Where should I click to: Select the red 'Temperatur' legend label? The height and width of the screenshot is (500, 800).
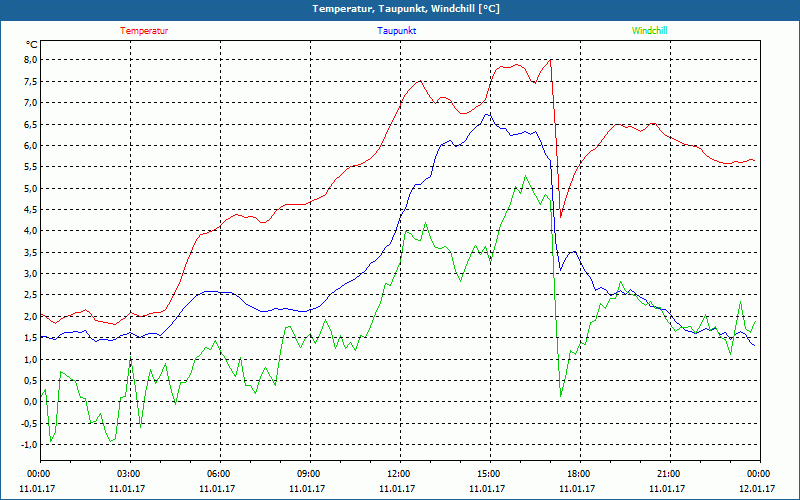[x=144, y=31]
